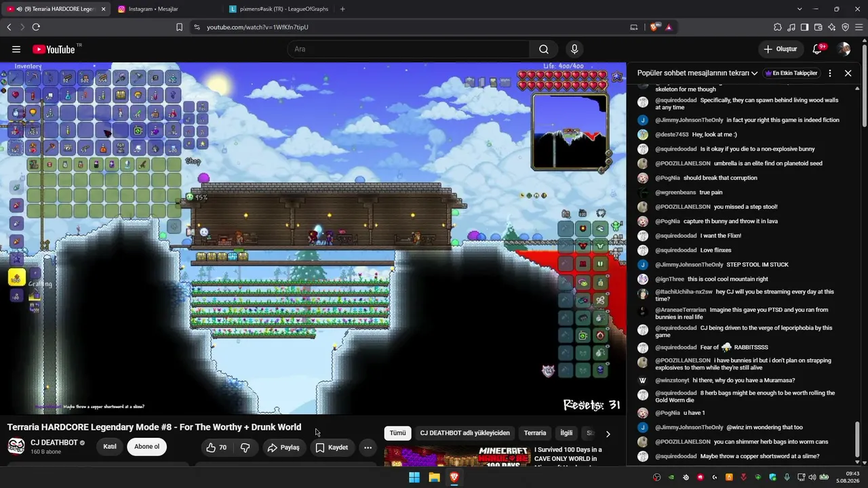
Task: Open YouTube notifications bell
Action: point(817,49)
